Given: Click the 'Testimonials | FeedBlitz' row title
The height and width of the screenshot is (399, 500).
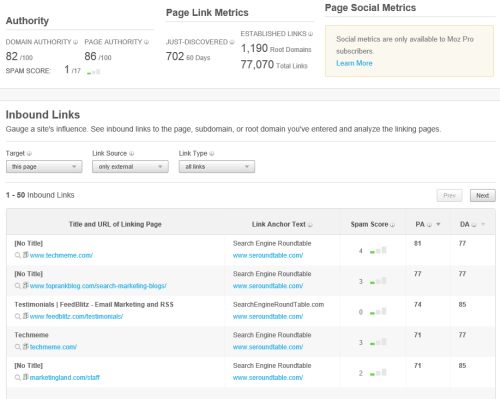Looking at the screenshot, I should coord(94,305).
